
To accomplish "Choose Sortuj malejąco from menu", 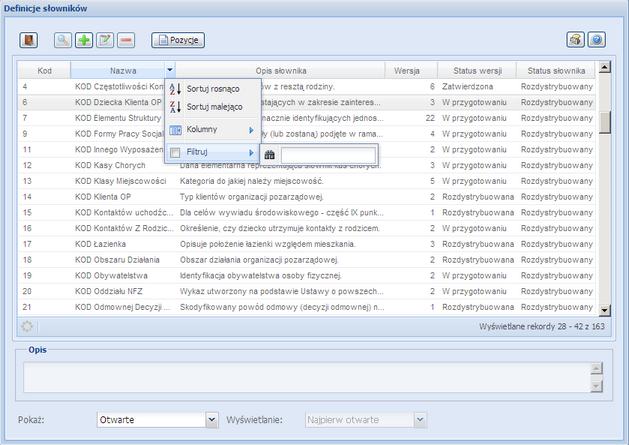I will [214, 107].
